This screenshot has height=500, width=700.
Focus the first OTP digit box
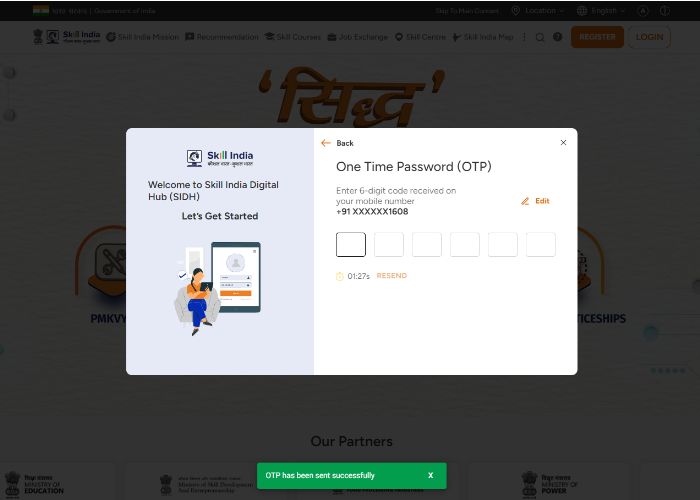tap(351, 245)
